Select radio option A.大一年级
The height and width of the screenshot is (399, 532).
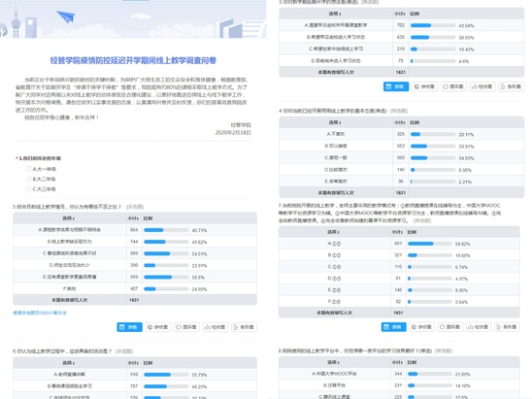point(29,169)
